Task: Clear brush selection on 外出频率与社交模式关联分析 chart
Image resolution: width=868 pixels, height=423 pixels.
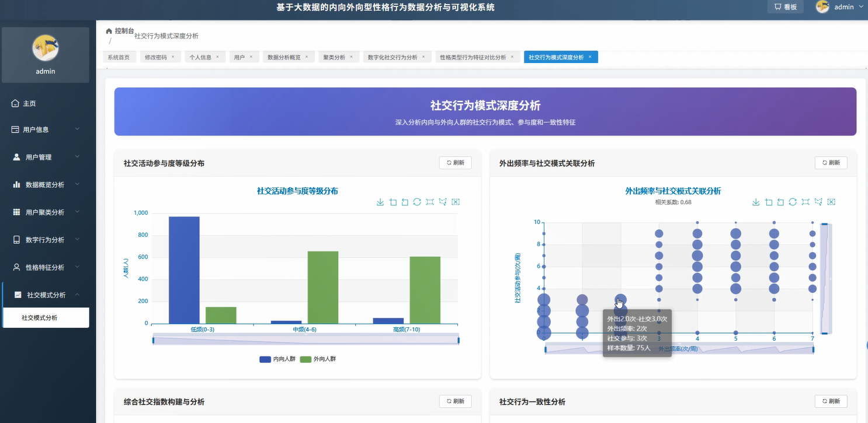Action: coord(831,202)
